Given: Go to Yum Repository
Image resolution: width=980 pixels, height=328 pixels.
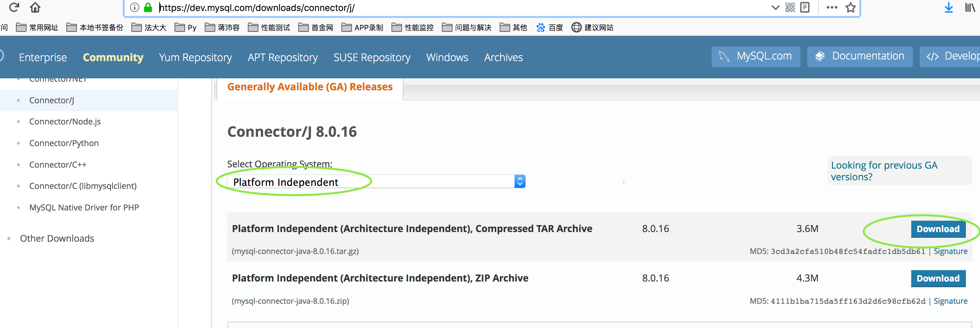Looking at the screenshot, I should tap(195, 57).
